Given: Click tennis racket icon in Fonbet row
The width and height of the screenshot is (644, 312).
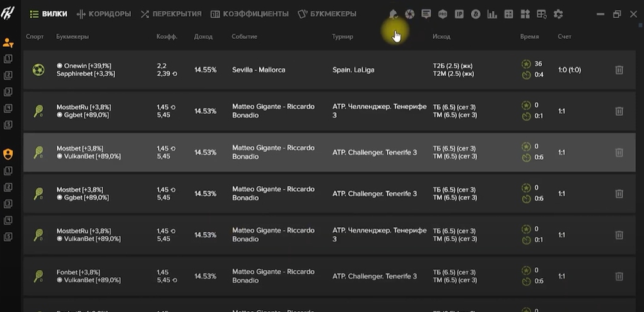Looking at the screenshot, I should click(38, 276).
